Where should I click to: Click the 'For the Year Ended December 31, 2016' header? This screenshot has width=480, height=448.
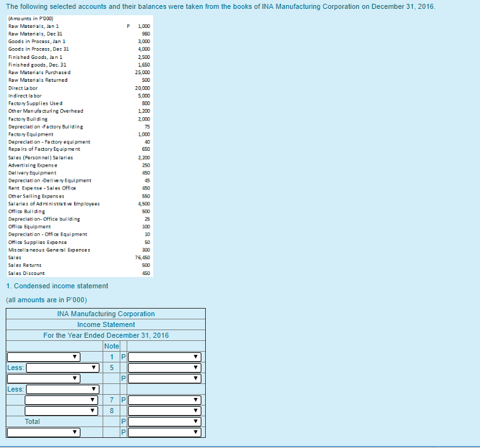click(106, 335)
